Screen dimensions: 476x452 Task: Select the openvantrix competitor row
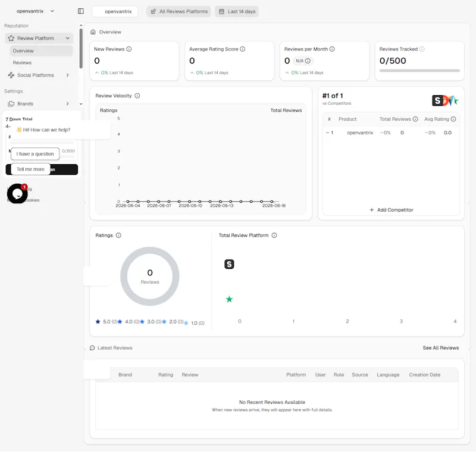[391, 133]
